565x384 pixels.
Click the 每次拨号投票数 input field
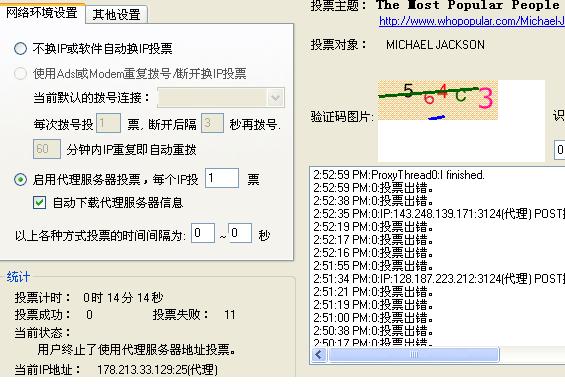[x=108, y=123]
